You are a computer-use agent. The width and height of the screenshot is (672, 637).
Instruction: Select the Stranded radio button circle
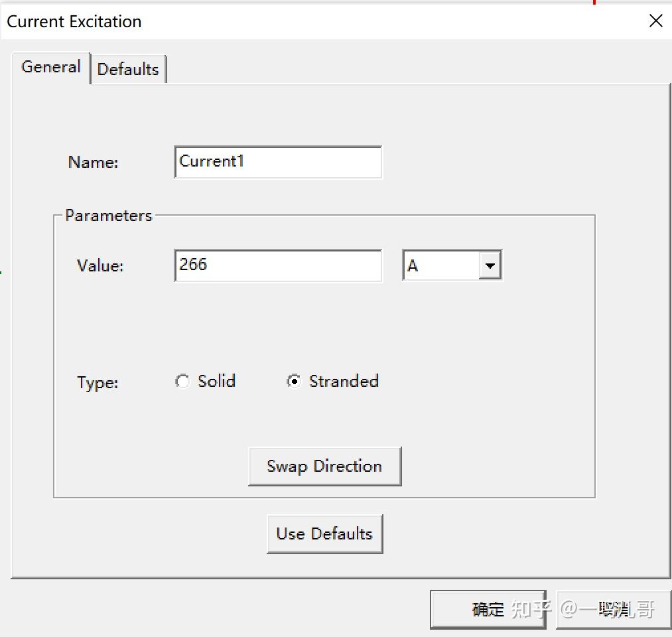click(293, 382)
